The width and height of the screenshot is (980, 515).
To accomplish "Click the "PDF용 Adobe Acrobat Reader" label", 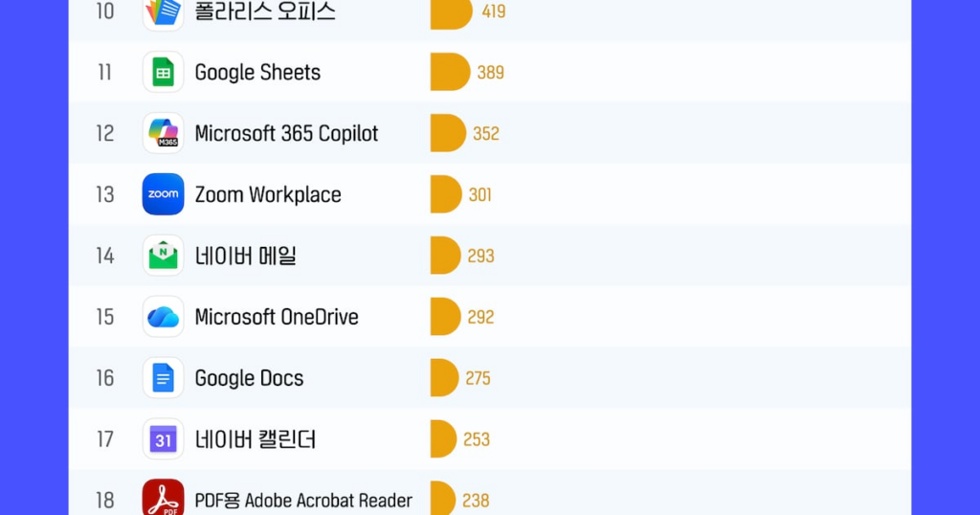I will click(x=303, y=501).
